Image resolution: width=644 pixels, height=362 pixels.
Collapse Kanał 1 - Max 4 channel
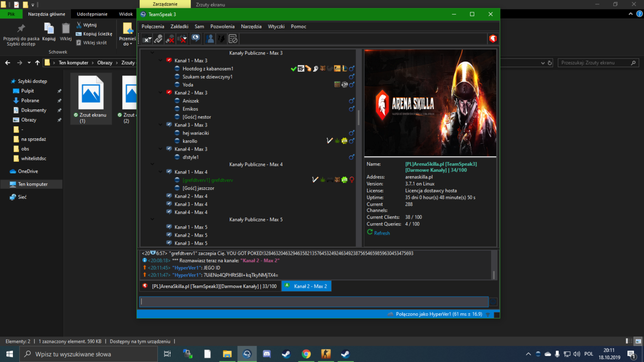pyautogui.click(x=160, y=172)
